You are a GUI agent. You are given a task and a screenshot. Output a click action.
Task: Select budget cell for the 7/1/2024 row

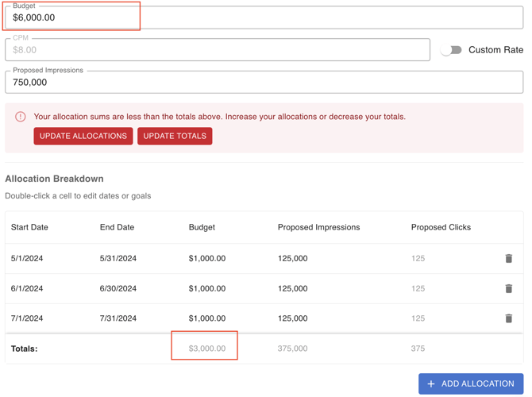207,318
